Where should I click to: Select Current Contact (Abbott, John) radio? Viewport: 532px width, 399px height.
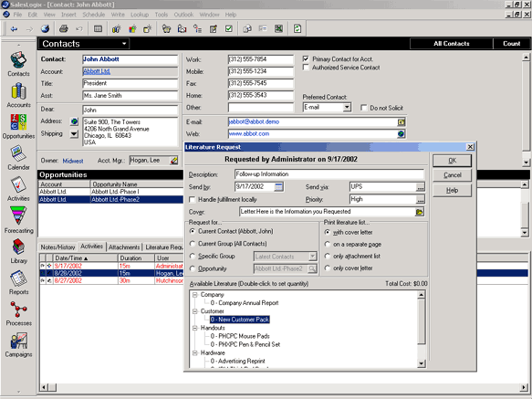coord(193,231)
